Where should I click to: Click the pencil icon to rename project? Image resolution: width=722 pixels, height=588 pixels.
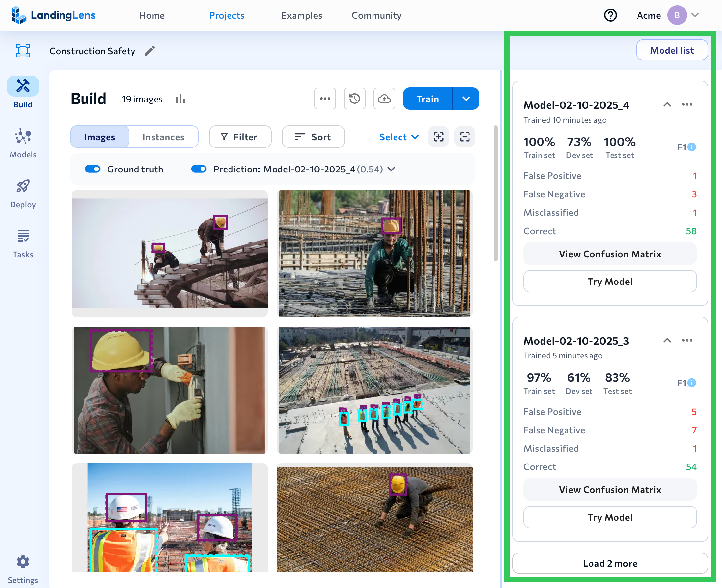click(x=150, y=51)
